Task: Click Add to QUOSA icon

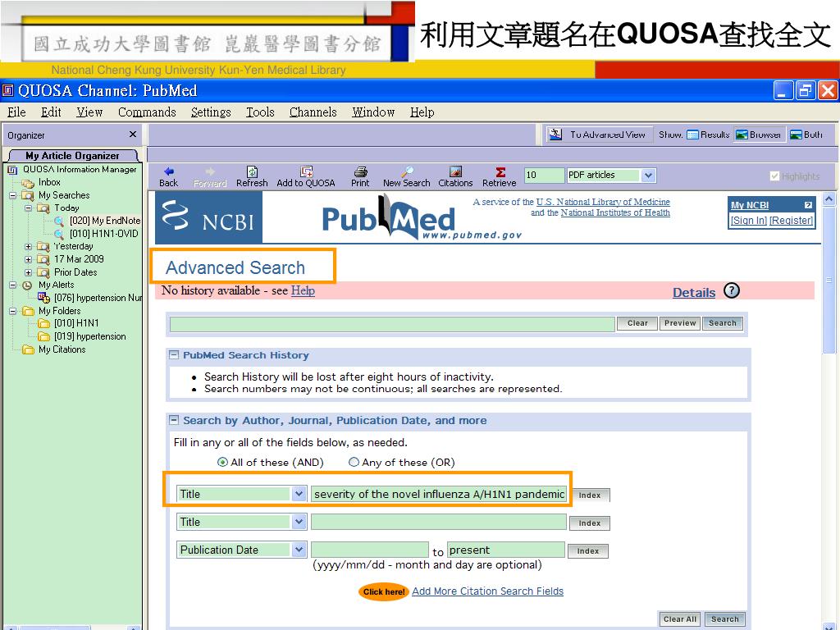Action: point(306,171)
